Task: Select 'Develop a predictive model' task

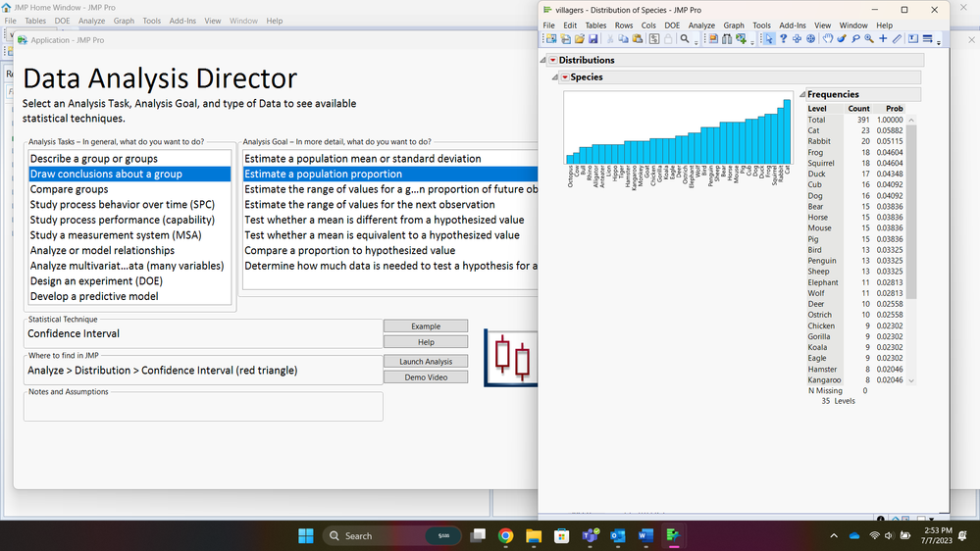Action: coord(129,296)
